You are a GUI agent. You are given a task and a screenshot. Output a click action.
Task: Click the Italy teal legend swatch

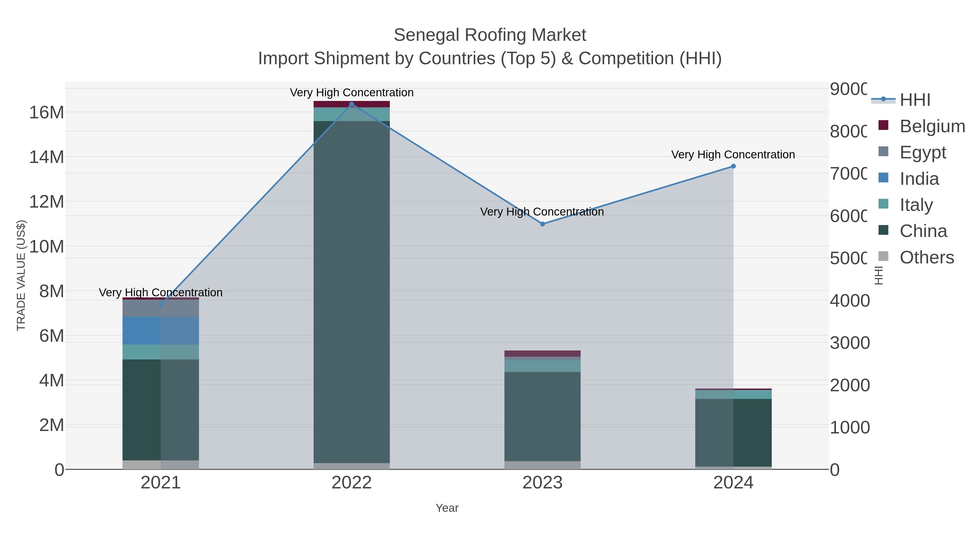(x=883, y=204)
